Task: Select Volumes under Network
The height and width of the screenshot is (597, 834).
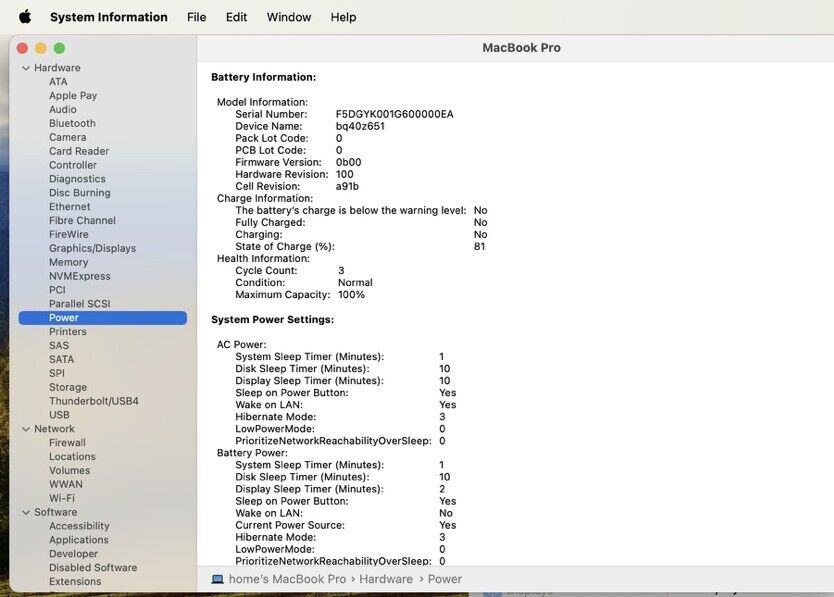Action: 69,470
